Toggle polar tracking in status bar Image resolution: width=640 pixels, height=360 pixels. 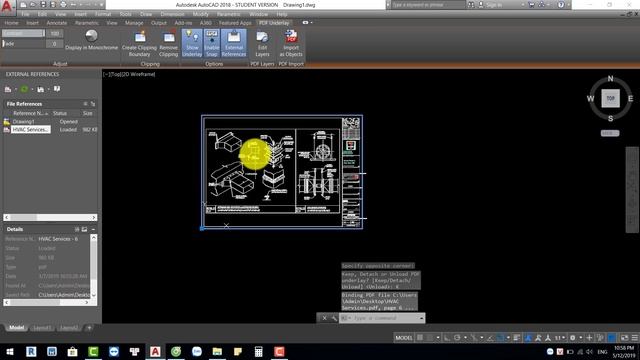(457, 338)
